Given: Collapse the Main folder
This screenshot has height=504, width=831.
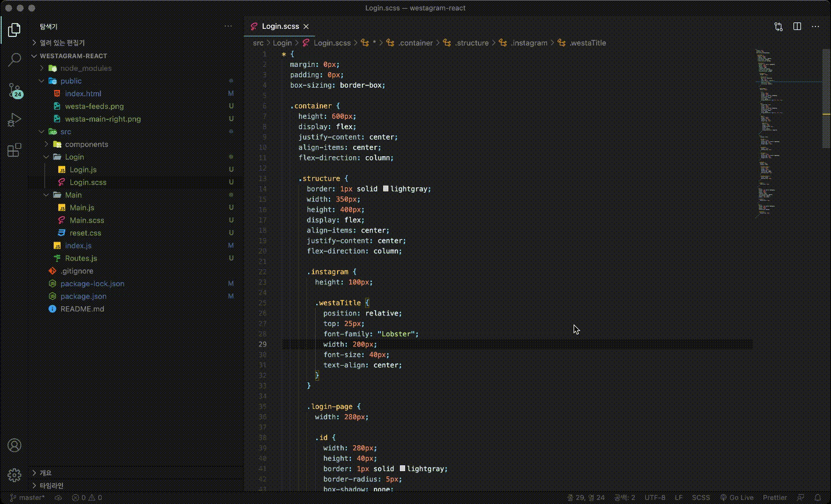Looking at the screenshot, I should pyautogui.click(x=136, y=195).
